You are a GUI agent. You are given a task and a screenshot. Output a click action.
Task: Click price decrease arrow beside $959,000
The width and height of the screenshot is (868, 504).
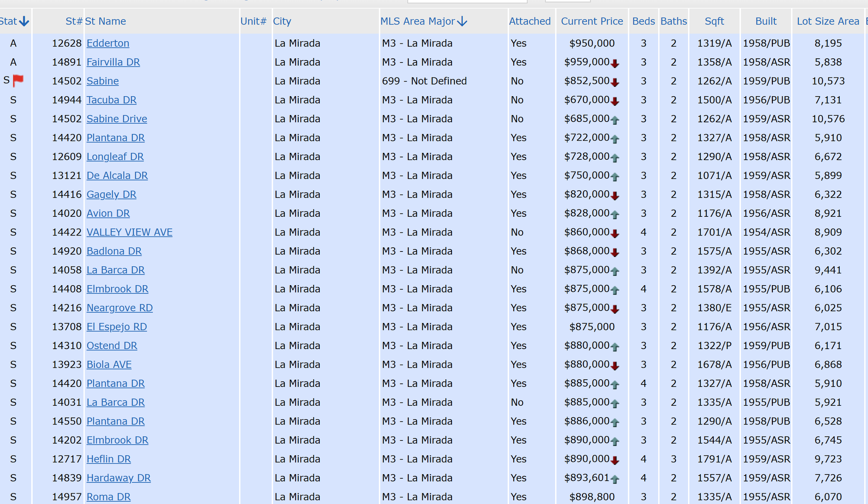pos(615,63)
